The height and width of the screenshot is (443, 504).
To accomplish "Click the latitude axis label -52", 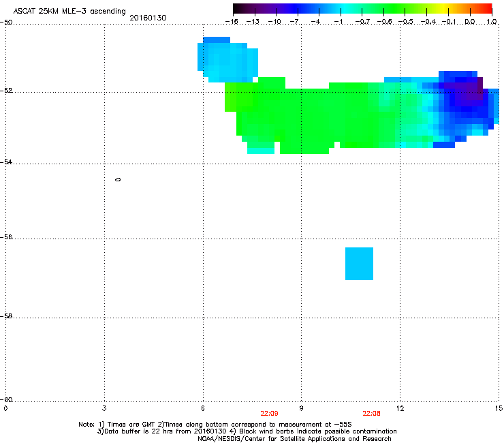I will [6, 91].
